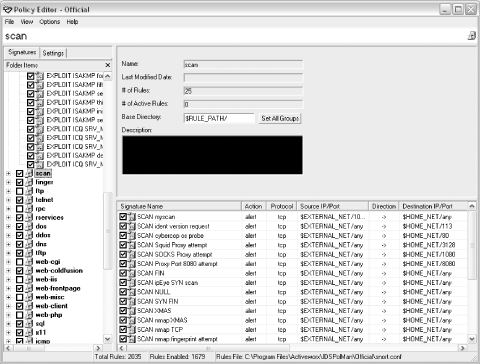
Task: Click the dns folder icon in tree
Action: point(29,244)
